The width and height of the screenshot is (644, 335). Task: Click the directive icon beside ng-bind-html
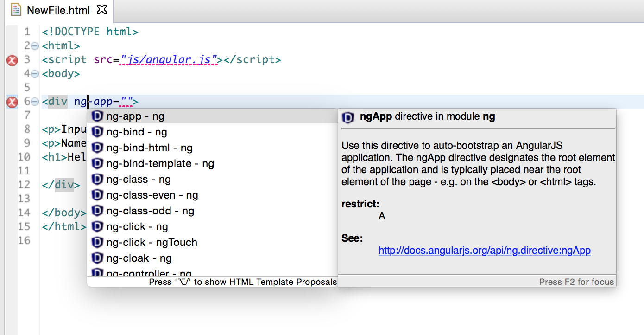pos(97,148)
